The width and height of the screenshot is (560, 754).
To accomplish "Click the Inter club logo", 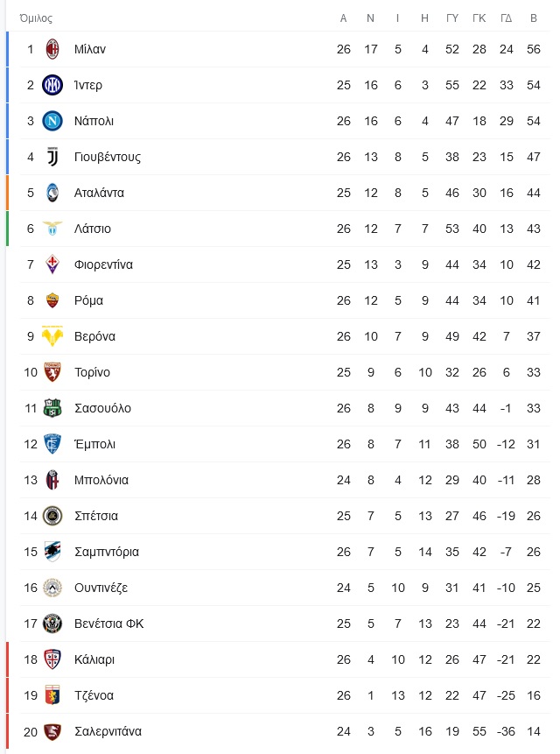I will [x=52, y=85].
